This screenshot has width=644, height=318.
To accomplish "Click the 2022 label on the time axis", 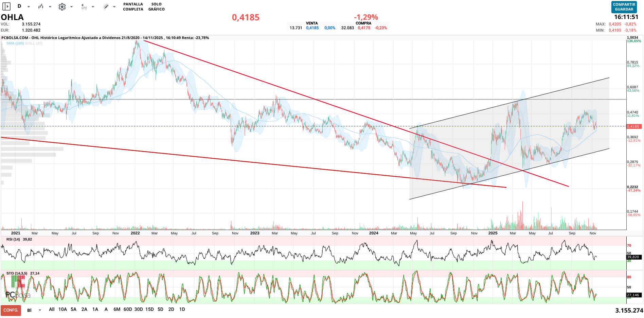I will (x=135, y=233).
